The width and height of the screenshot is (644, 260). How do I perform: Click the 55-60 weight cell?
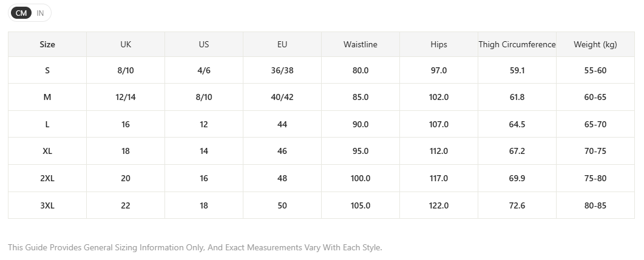pyautogui.click(x=595, y=70)
